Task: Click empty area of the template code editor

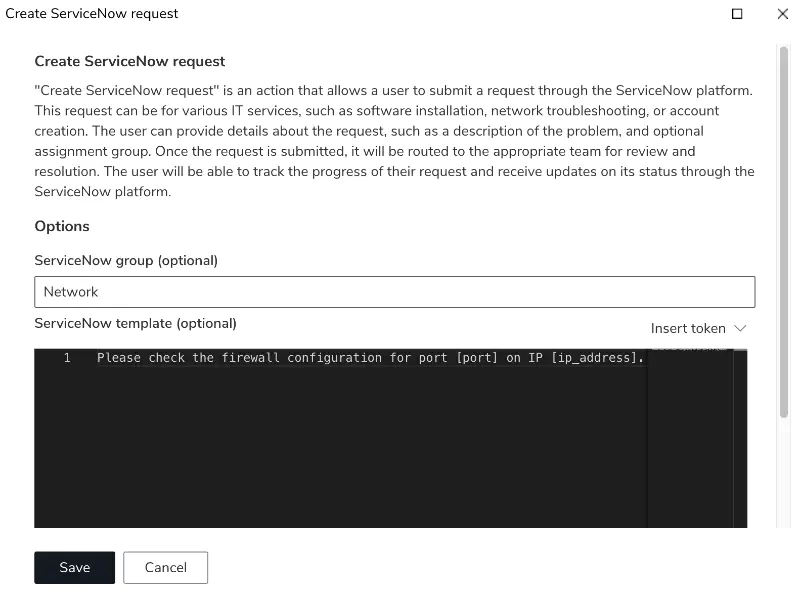Action: [x=357, y=449]
